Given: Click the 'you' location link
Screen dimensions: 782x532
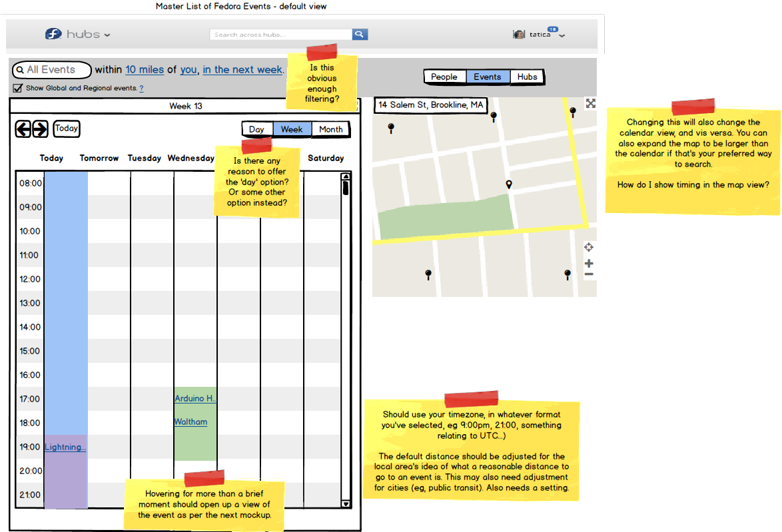Looking at the screenshot, I should click(189, 70).
